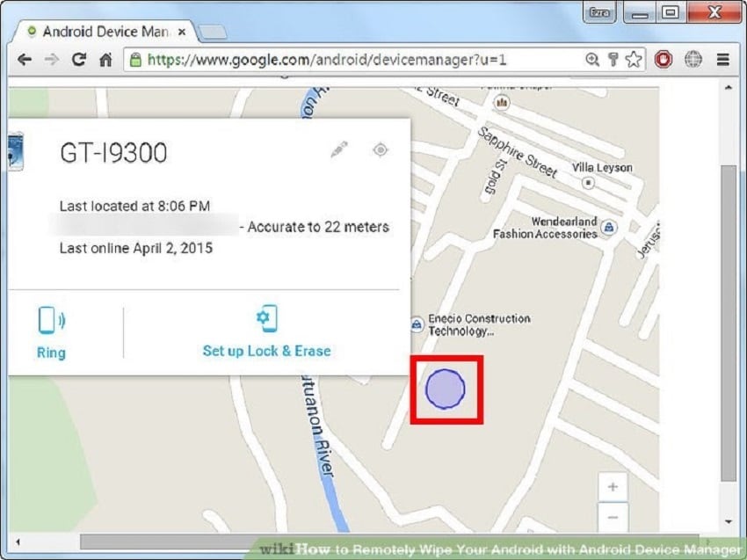Close the Chrome window

tap(714, 12)
